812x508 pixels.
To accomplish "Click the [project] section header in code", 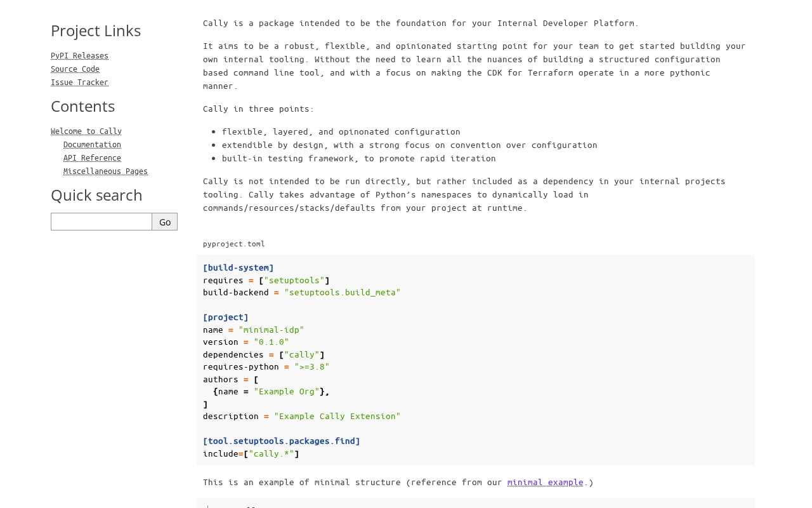I will click(x=226, y=317).
